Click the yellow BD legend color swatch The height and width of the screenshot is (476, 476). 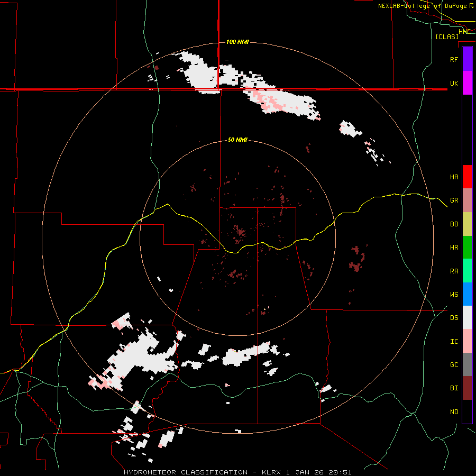[467, 224]
